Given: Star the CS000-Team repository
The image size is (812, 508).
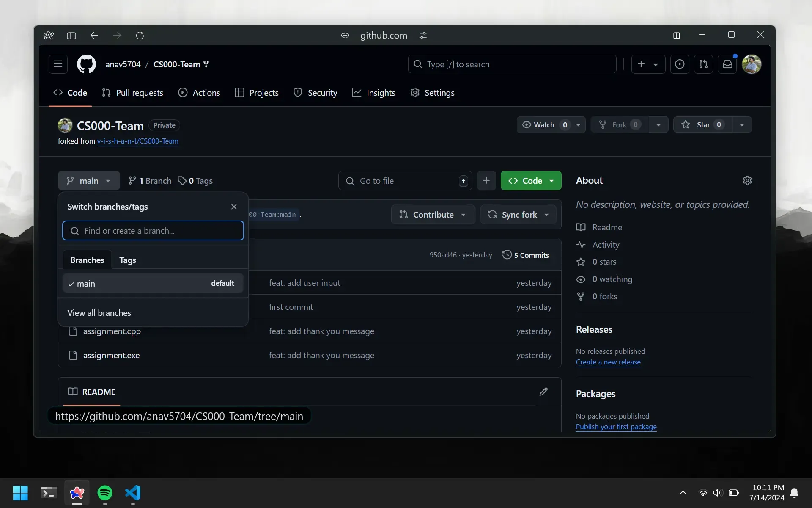Looking at the screenshot, I should coord(703,124).
